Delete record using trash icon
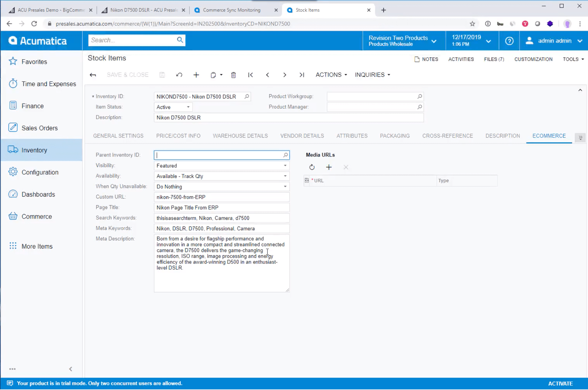 233,75
